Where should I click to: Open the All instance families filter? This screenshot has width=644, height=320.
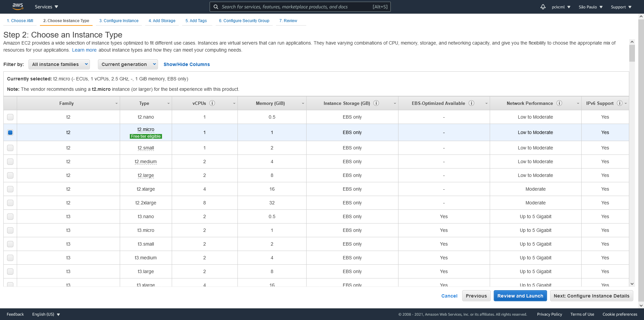pos(59,64)
